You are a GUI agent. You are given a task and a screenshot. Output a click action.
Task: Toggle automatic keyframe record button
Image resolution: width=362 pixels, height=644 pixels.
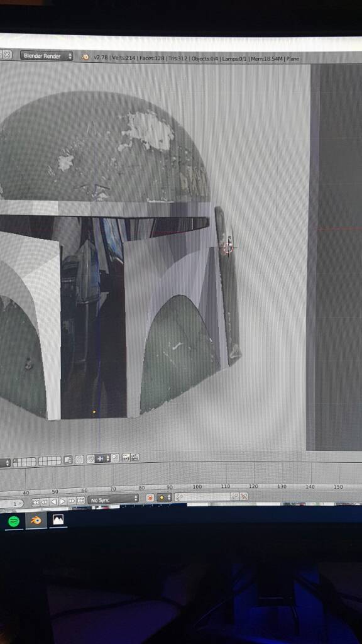(x=150, y=498)
